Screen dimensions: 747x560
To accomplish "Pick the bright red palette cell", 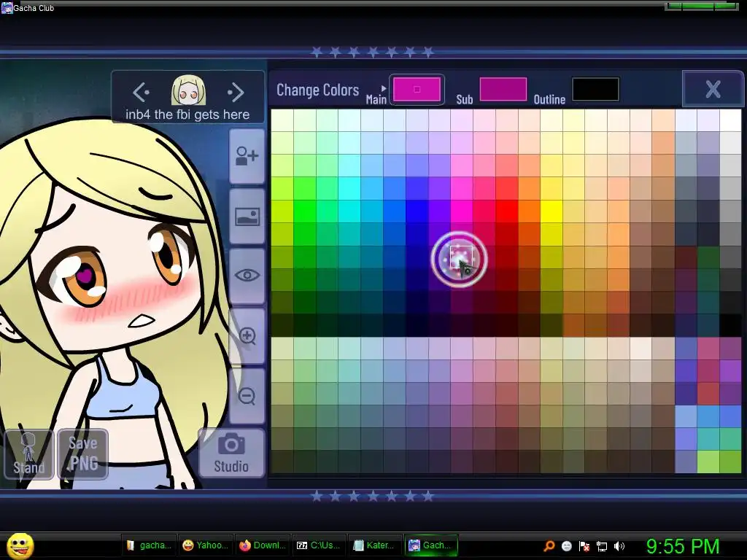I will tap(506, 211).
